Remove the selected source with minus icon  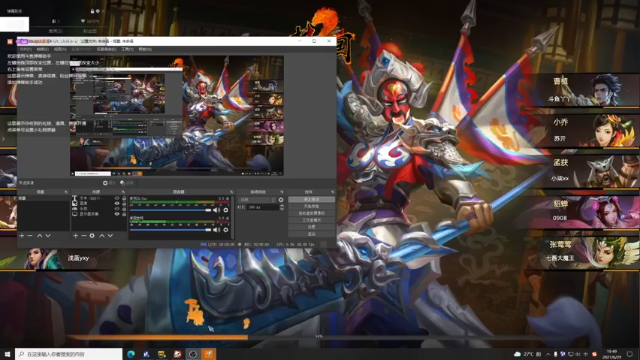pyautogui.click(x=84, y=236)
